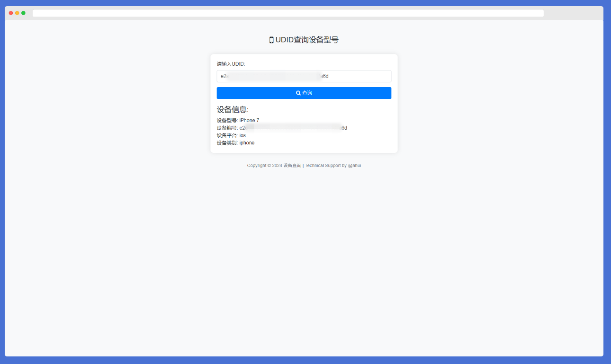Select the iPhone 7 device model text

click(248, 120)
